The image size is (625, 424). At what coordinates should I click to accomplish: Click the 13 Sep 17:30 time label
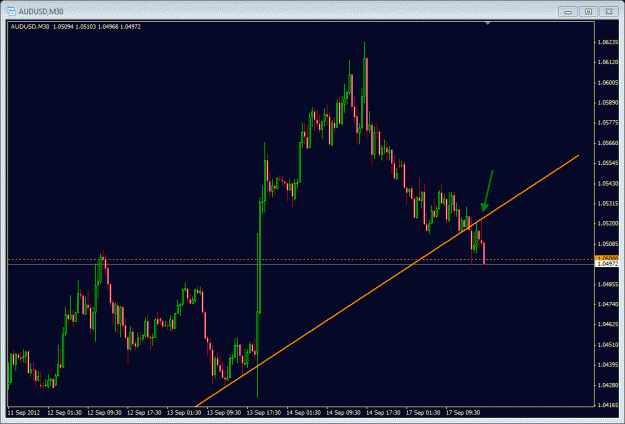pos(264,413)
